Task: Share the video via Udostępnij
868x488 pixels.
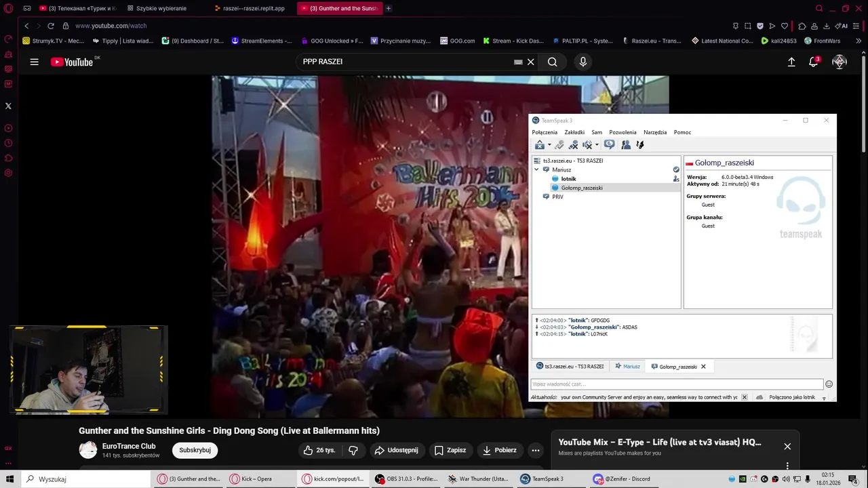Action: point(397,450)
